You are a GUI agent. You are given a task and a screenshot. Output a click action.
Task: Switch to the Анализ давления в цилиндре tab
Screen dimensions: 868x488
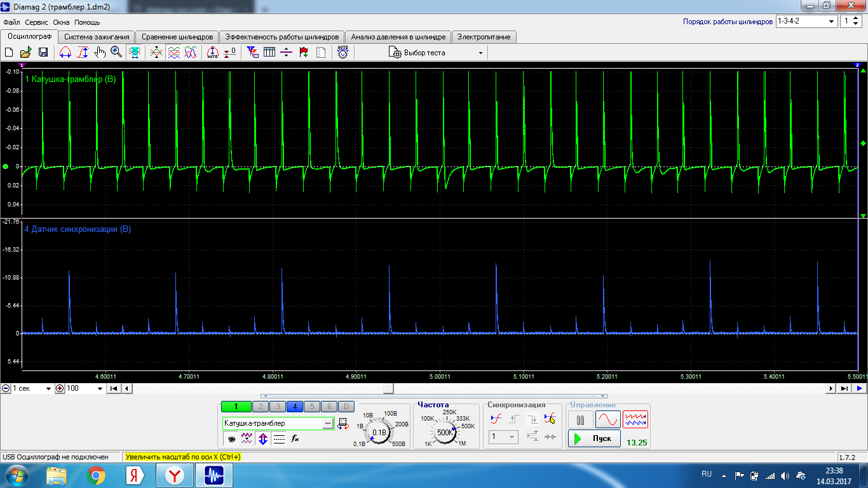click(398, 37)
